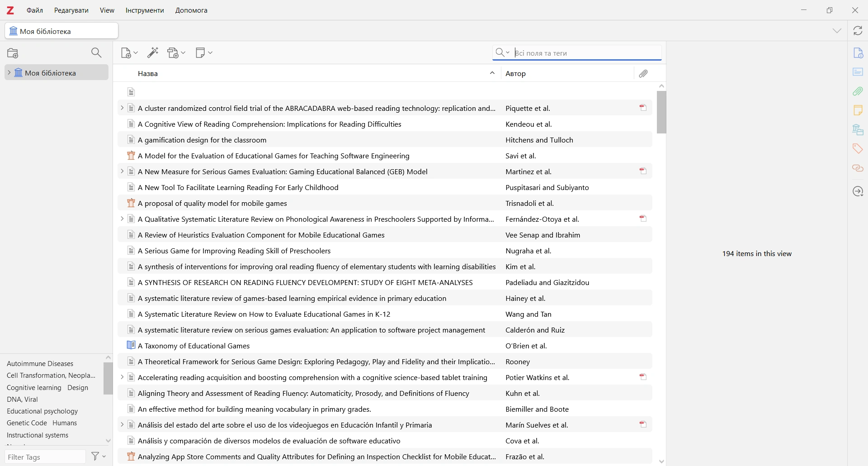Click the sync with zotero.org icon
868x466 pixels.
(x=858, y=31)
